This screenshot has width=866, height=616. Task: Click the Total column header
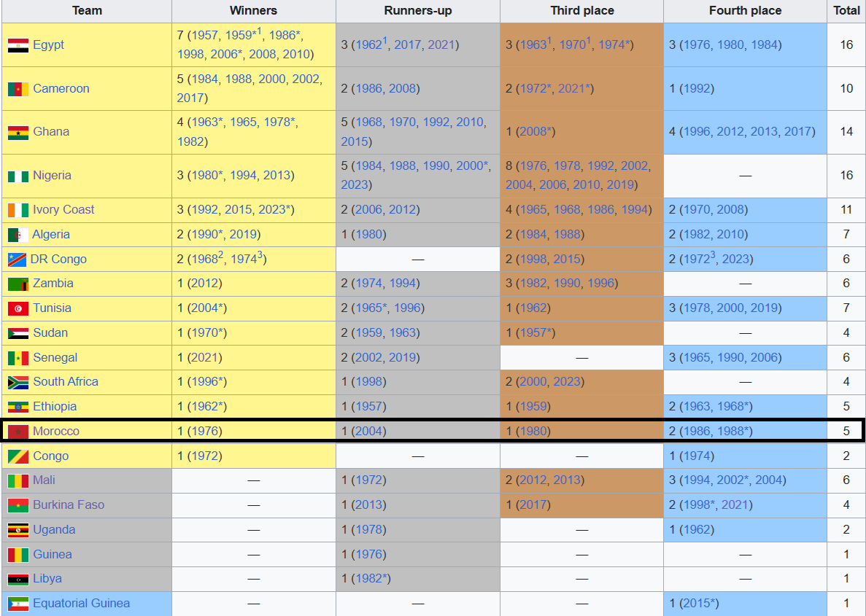847,10
